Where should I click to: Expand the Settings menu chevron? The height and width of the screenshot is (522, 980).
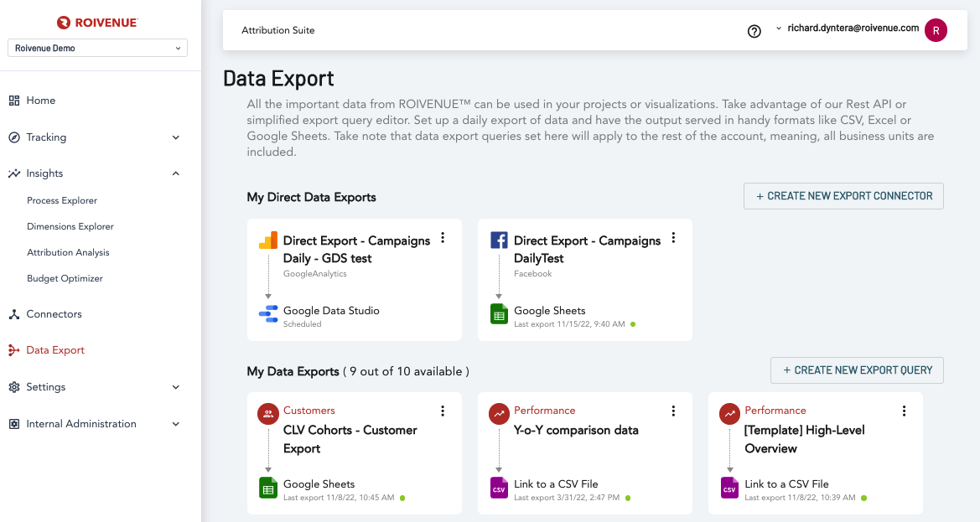[175, 387]
